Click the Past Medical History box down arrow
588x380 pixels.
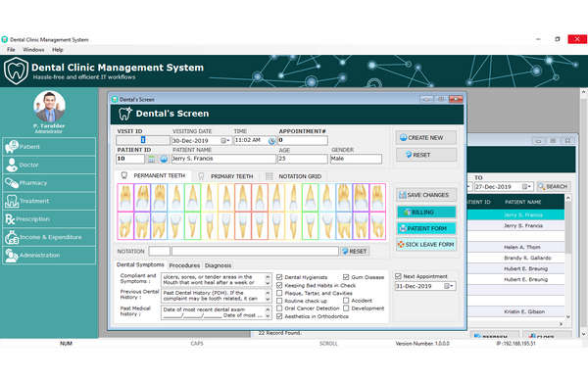(x=268, y=316)
